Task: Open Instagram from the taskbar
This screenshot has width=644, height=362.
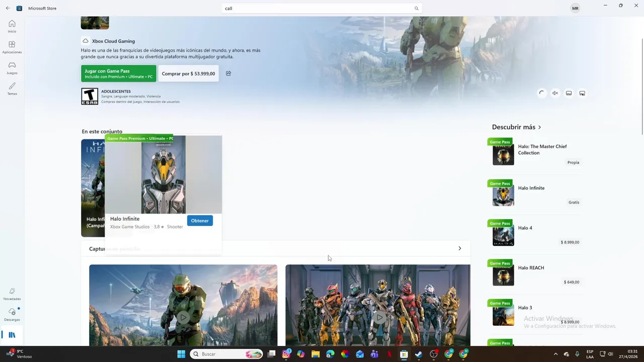Action: (x=286, y=354)
